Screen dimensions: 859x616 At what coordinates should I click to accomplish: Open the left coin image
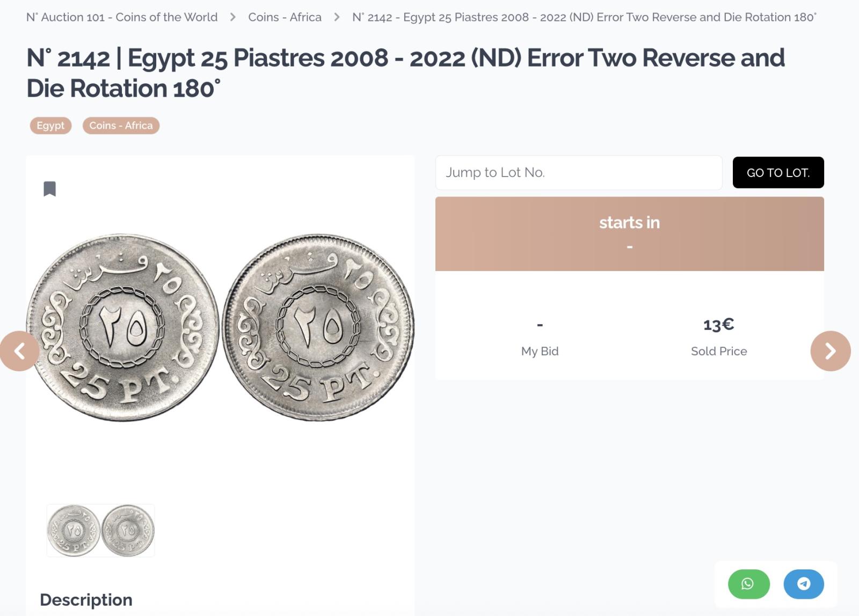[123, 327]
